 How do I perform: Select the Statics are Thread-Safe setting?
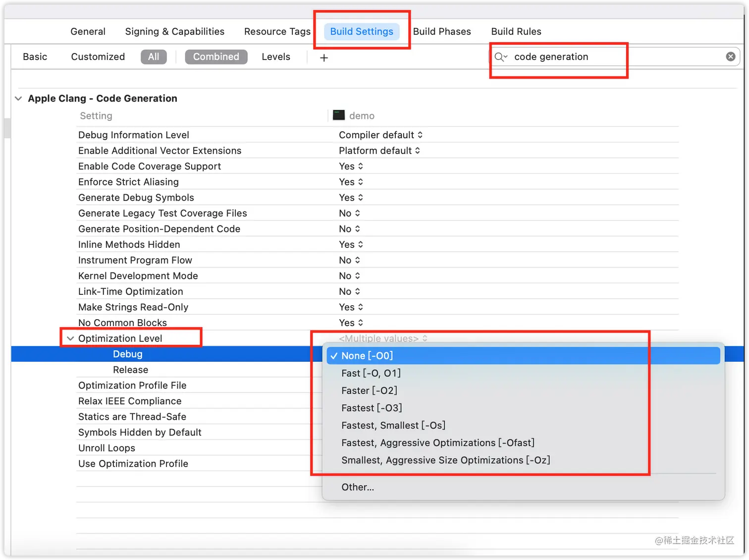point(132,417)
